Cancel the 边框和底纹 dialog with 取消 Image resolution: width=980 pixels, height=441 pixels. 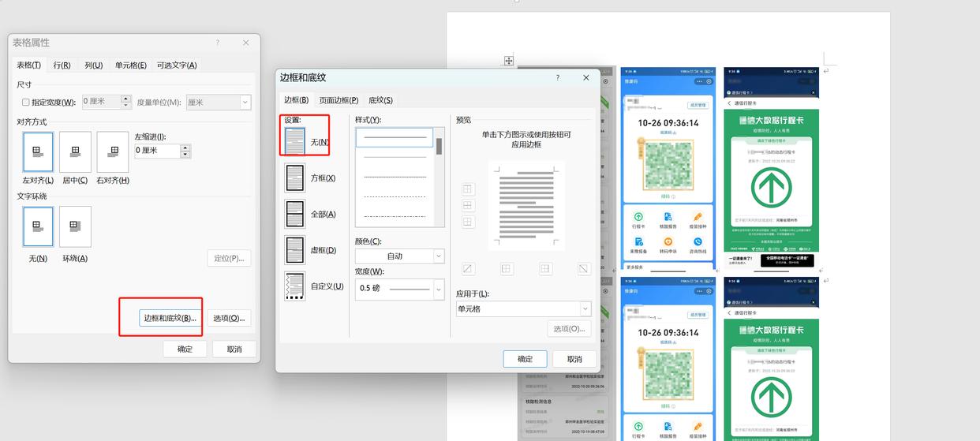574,358
